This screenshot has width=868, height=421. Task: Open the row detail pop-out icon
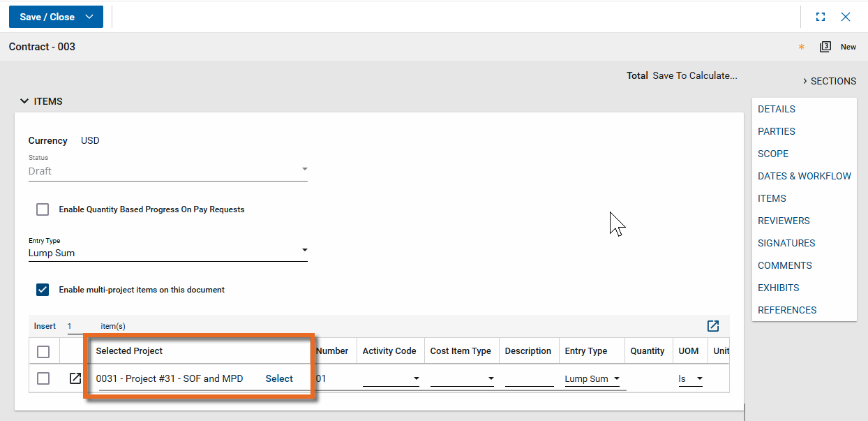[x=75, y=378]
